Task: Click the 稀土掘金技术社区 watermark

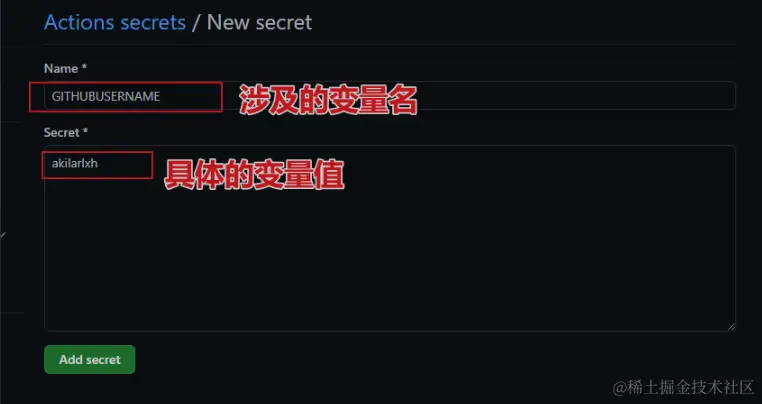Action: click(x=682, y=387)
